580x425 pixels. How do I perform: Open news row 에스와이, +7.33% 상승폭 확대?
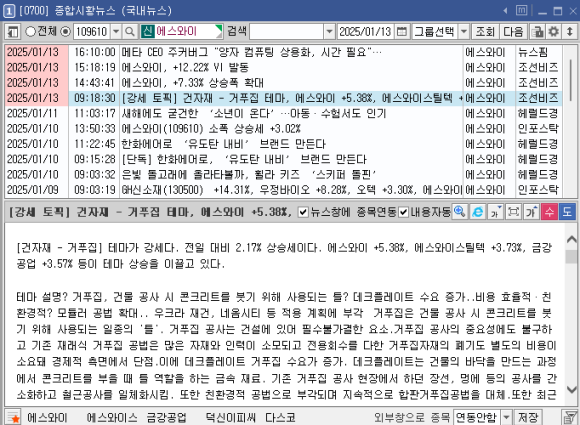click(283, 83)
